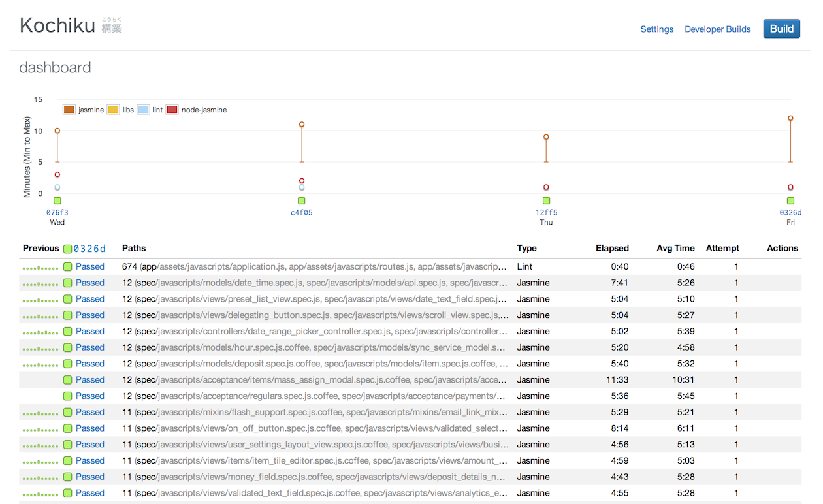Open build 076f3 link under chart
Screen dimensions: 823x504
pos(57,212)
